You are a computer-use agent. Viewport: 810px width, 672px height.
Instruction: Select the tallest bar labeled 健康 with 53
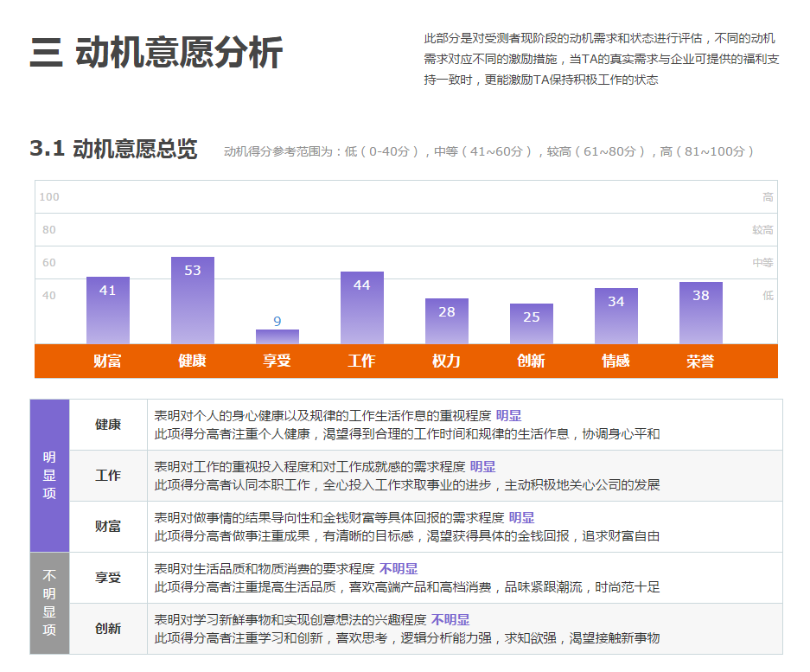192,298
